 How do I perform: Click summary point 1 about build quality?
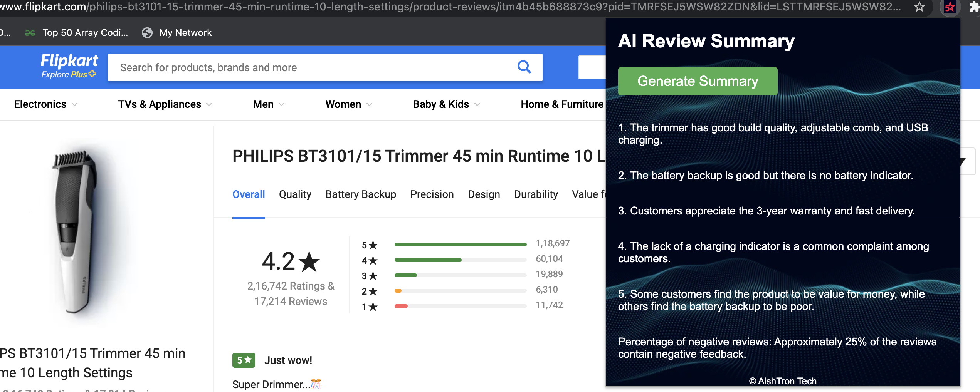pyautogui.click(x=773, y=134)
